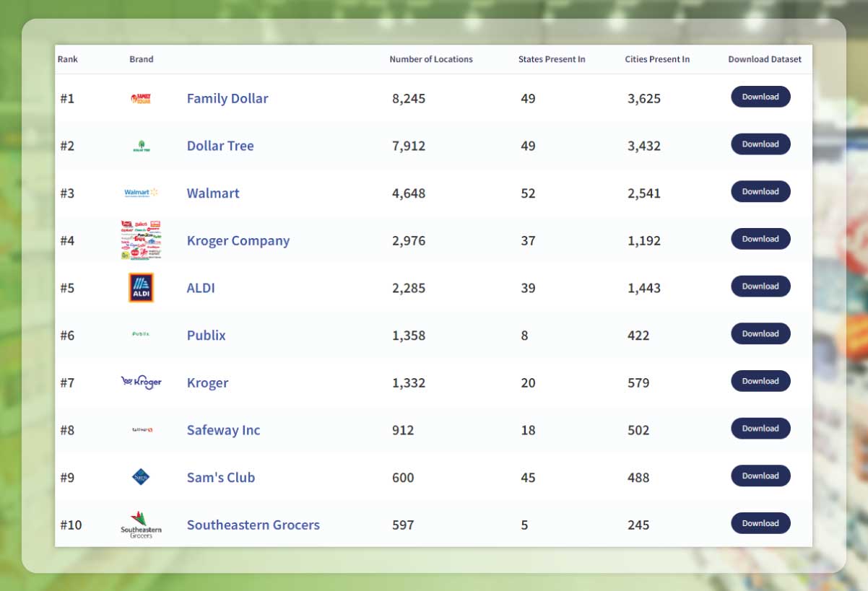Select the 1,332 locations cell
The width and height of the screenshot is (868, 591).
409,383
